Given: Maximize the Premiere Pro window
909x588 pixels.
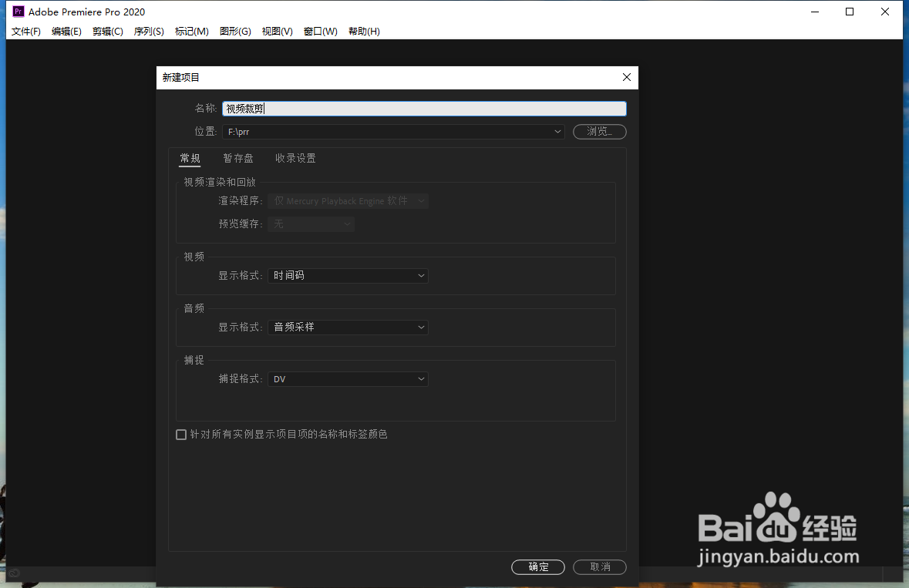Looking at the screenshot, I should click(x=850, y=12).
